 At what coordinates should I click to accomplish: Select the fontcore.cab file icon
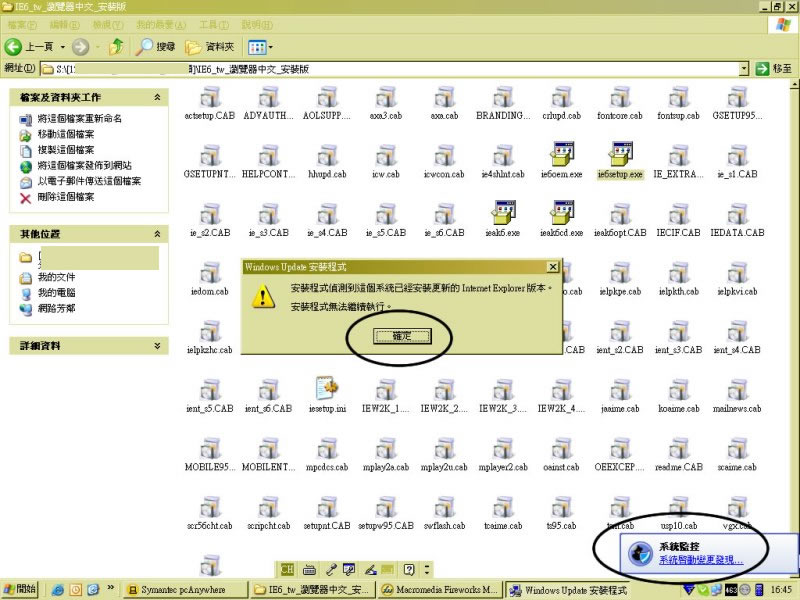(620, 96)
